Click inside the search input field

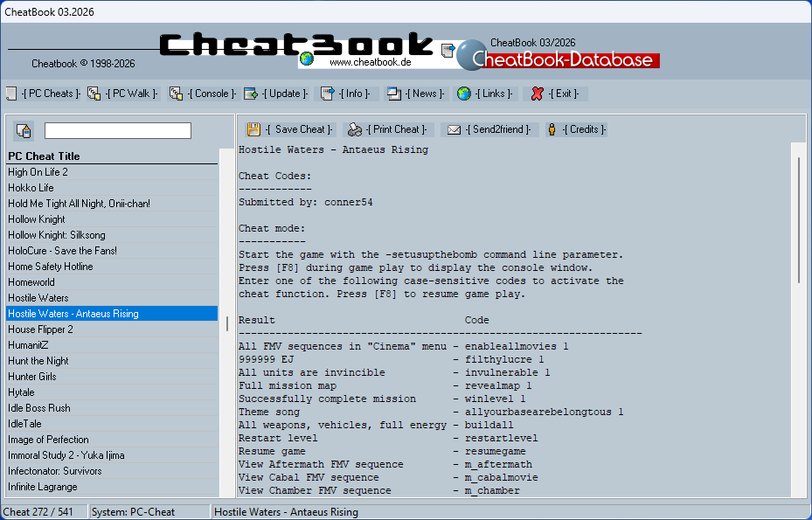pos(117,129)
